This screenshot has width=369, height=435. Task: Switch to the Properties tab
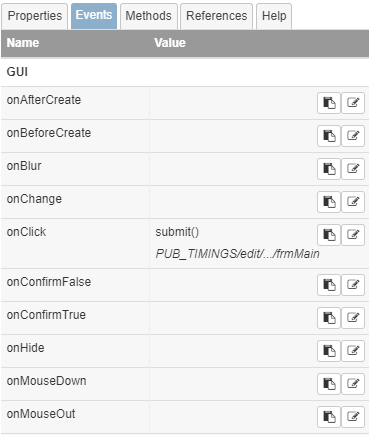coord(35,16)
